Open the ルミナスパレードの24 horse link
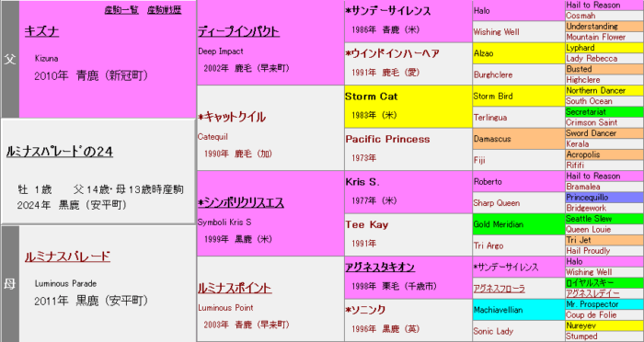Image resolution: width=644 pixels, height=342 pixels. [x=60, y=152]
